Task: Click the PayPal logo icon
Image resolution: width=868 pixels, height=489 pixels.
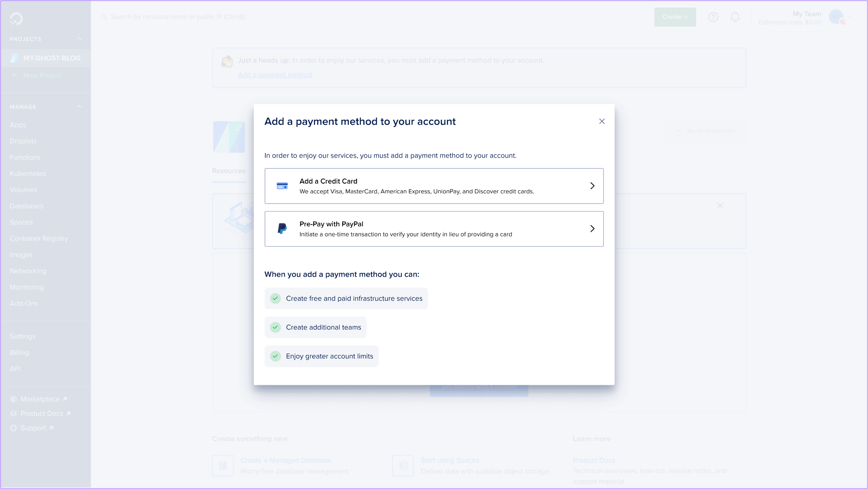Action: click(282, 229)
